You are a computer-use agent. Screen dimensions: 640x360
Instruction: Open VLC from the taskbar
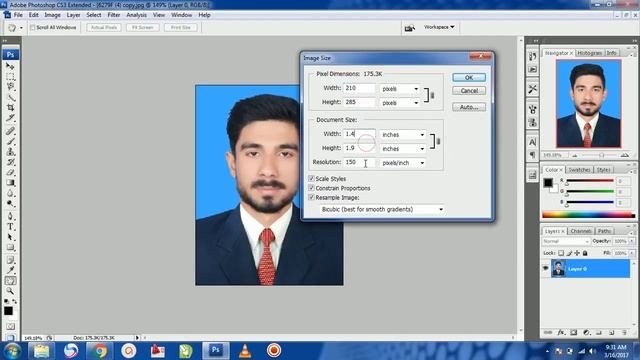pyautogui.click(x=245, y=351)
